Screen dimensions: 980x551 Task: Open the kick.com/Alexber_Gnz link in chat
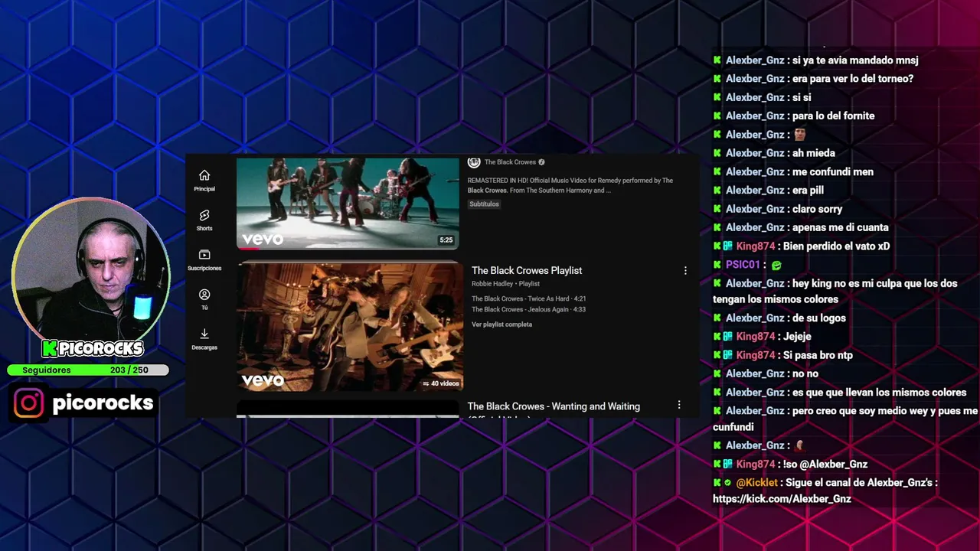click(x=782, y=499)
